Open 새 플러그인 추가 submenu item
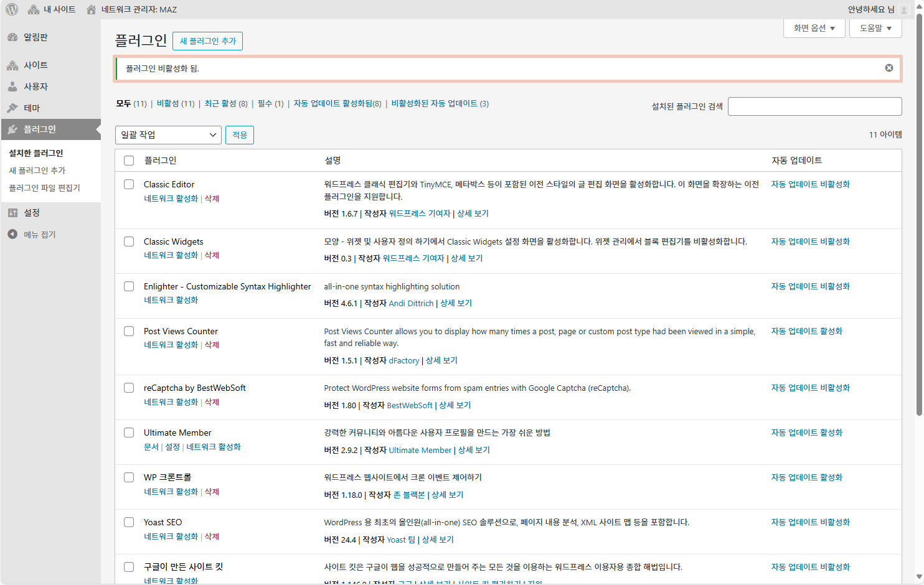 click(x=37, y=171)
